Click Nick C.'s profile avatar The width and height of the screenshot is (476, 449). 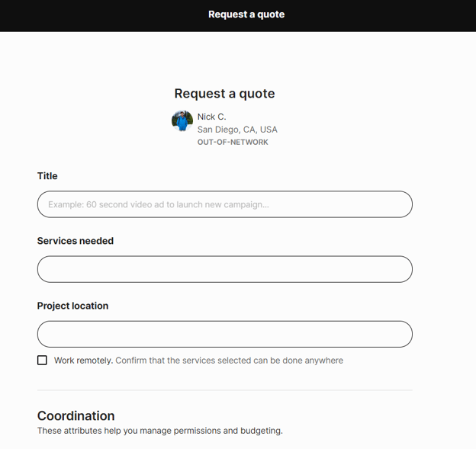coord(182,120)
